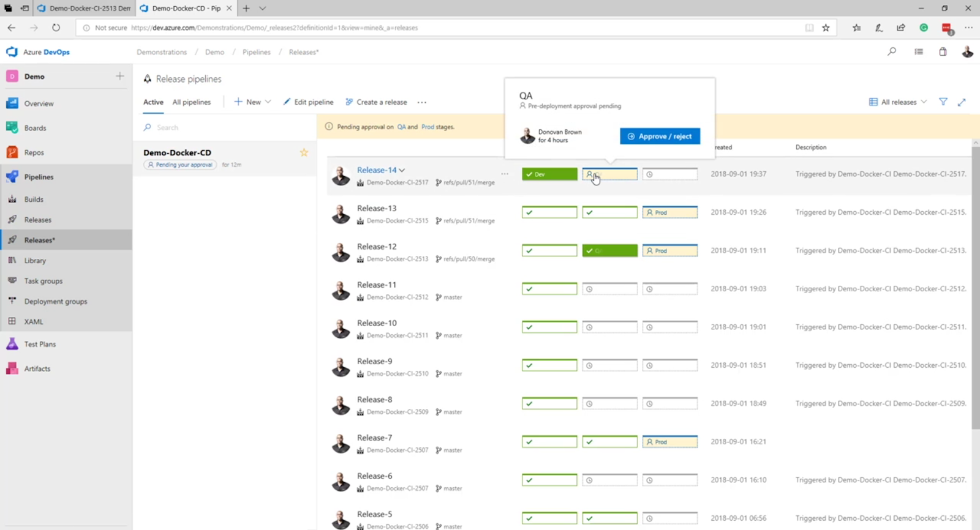
Task: Open the Release-10 link
Action: 377,323
